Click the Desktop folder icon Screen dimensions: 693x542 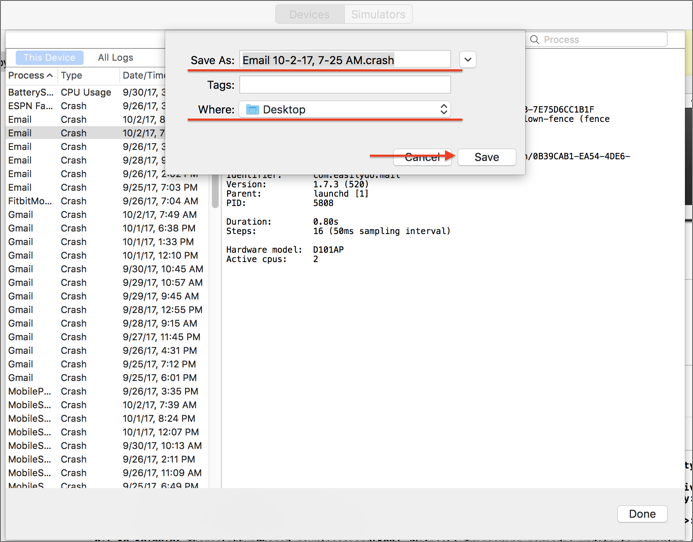pos(252,109)
